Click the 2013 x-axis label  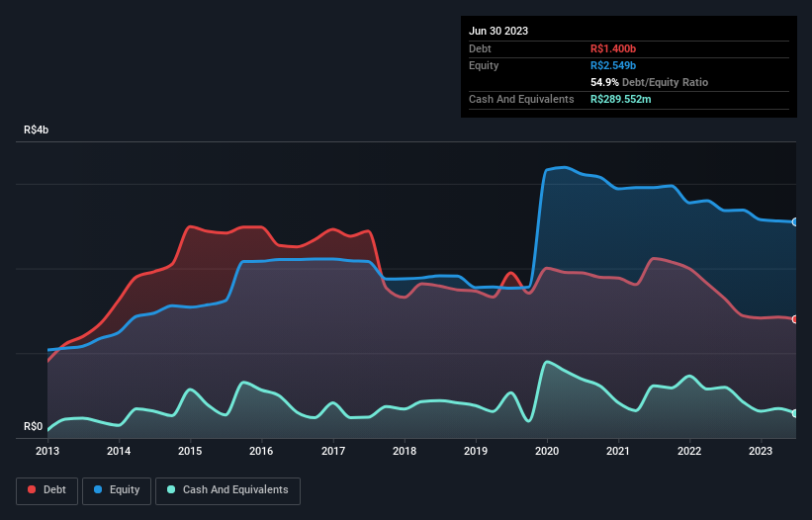click(x=47, y=451)
